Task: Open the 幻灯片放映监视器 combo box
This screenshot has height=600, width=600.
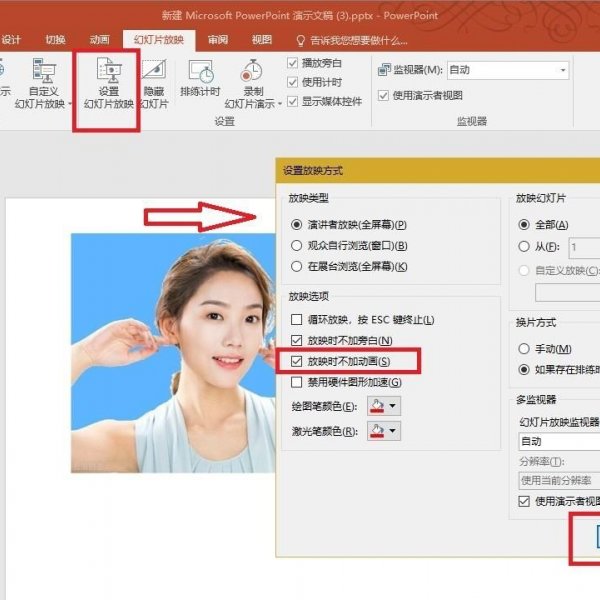Action: [x=560, y=441]
